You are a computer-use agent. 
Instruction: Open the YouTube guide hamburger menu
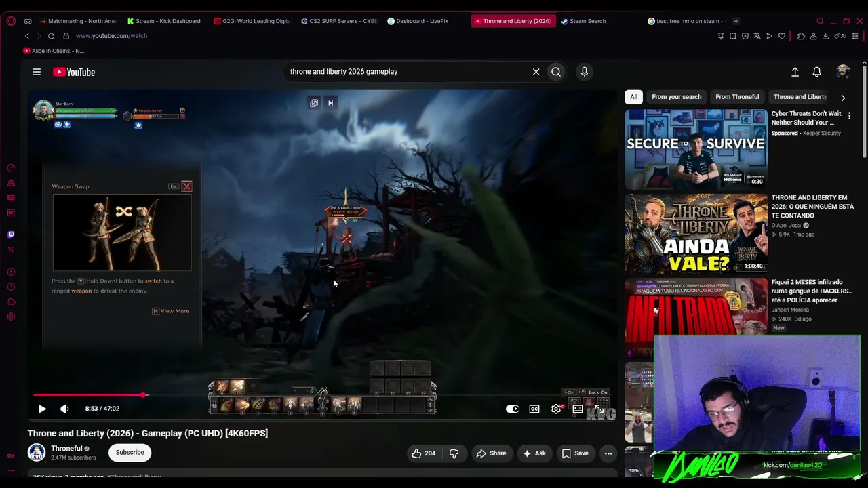click(x=37, y=72)
